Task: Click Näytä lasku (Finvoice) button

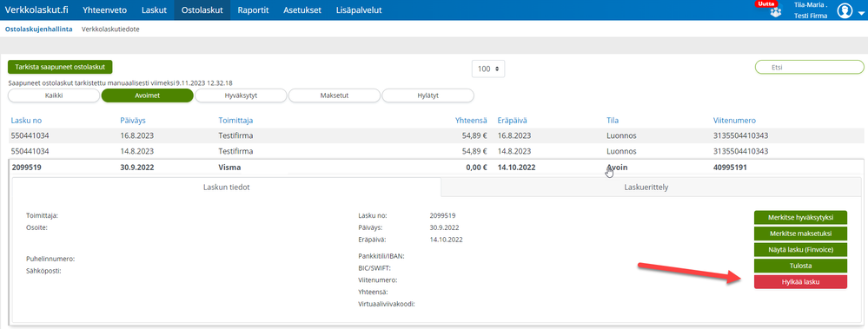Action: coord(800,250)
